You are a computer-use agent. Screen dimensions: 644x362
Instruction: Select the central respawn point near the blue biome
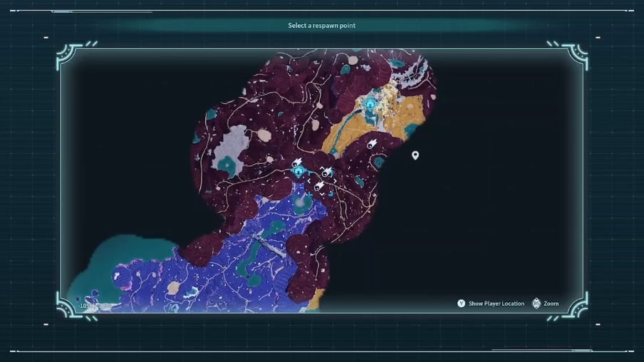pyautogui.click(x=299, y=171)
